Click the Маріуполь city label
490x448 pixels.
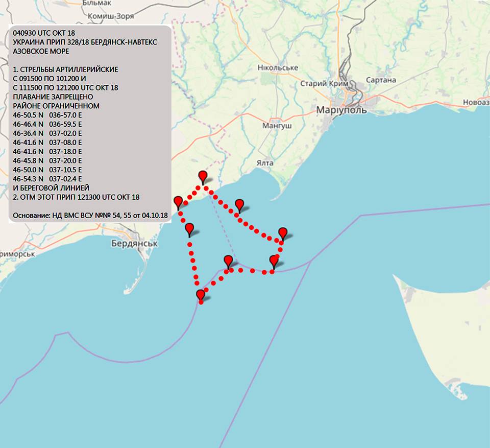pyautogui.click(x=341, y=110)
